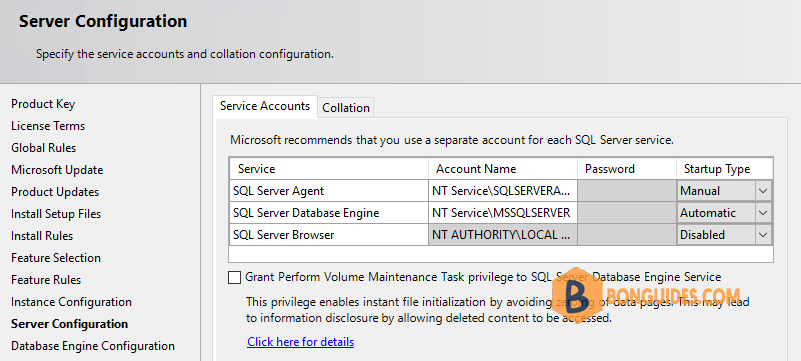
Task: Go to the Install Setup Files step
Action: coord(56,214)
